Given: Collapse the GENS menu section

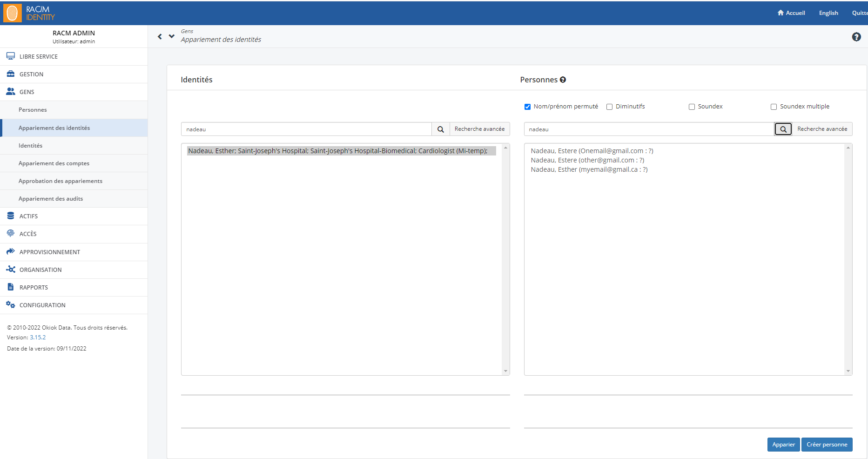Looking at the screenshot, I should [x=74, y=92].
